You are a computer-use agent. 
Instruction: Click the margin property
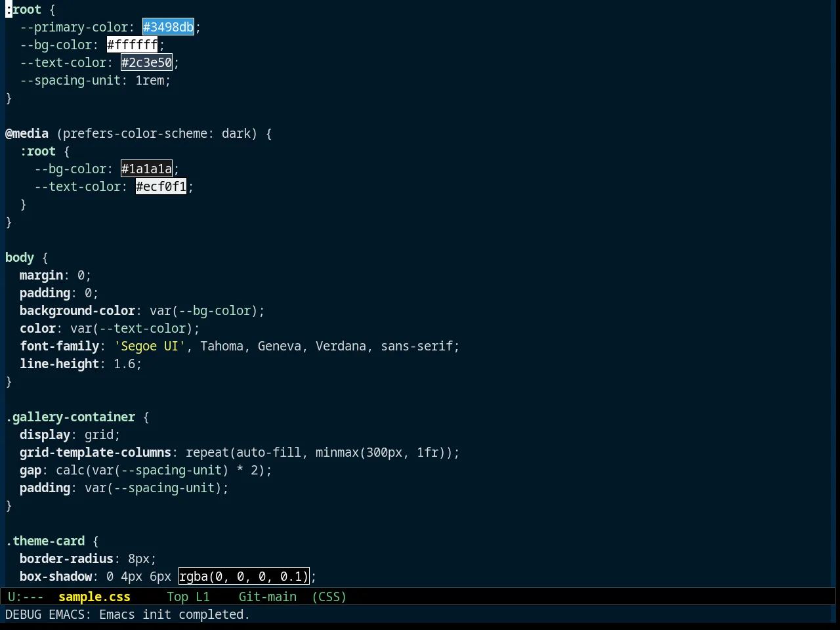[41, 275]
